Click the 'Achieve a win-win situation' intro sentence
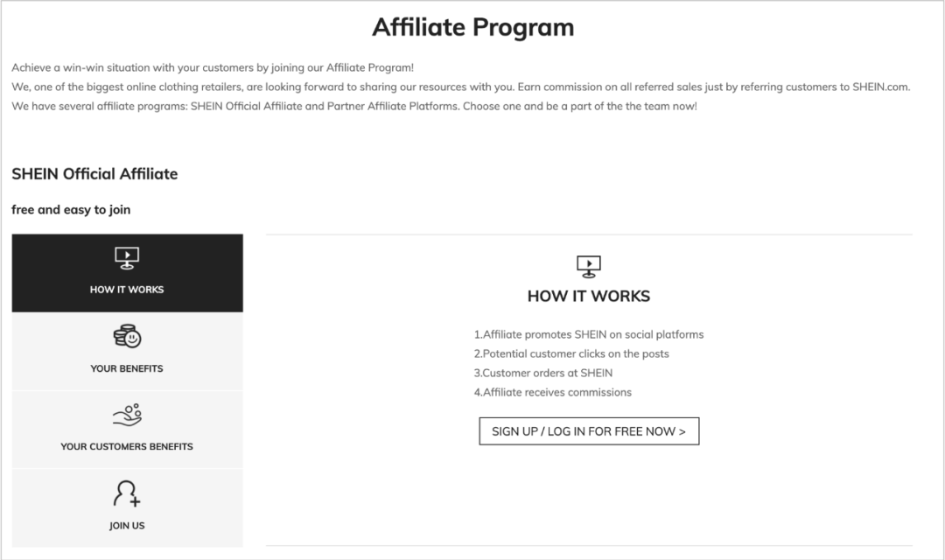 tap(213, 67)
